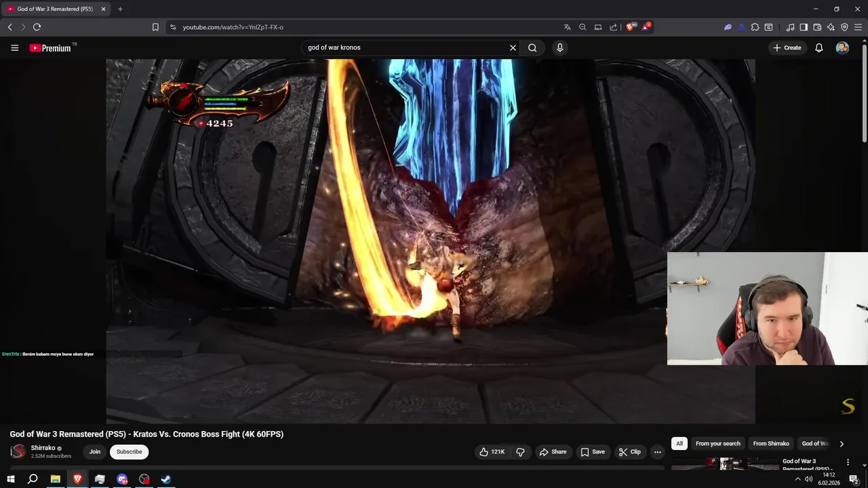Open Leo AI sparkle icon
The width and height of the screenshot is (868, 488).
[831, 27]
